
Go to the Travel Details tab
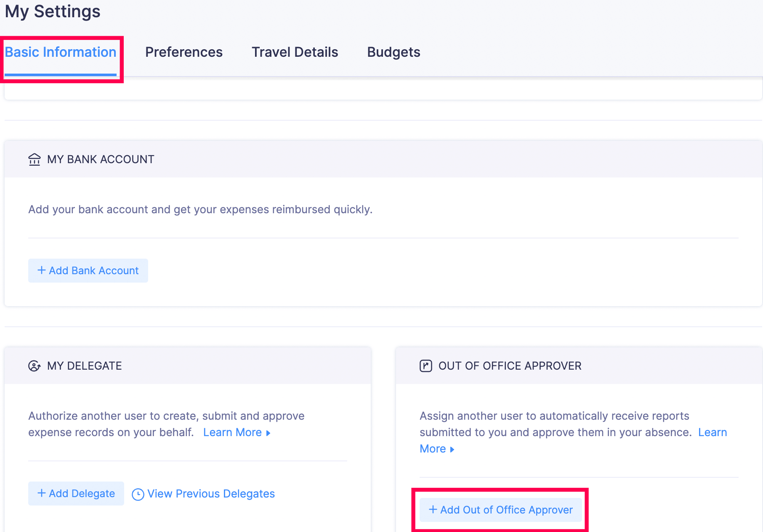pos(295,52)
